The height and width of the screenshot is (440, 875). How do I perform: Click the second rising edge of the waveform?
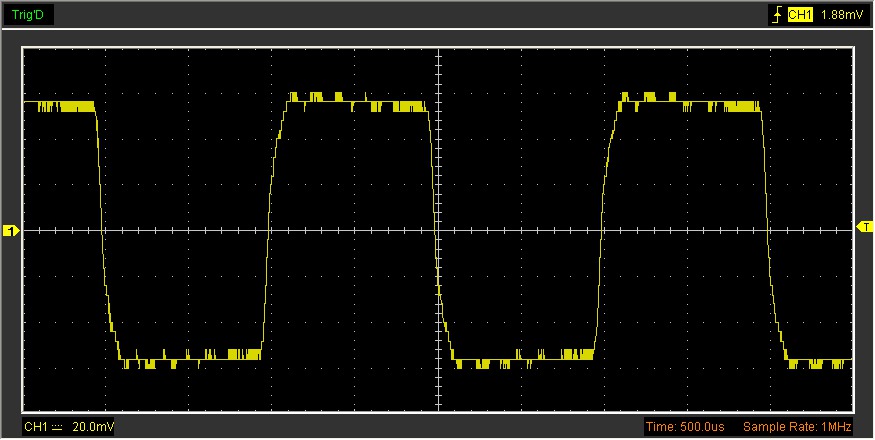(602, 230)
